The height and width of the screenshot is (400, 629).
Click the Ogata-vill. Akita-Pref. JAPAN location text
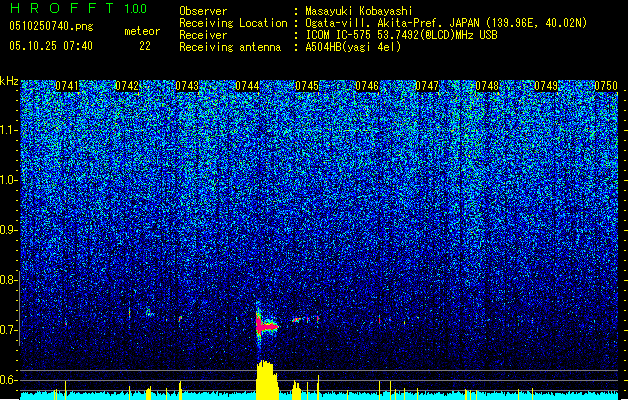446,23
